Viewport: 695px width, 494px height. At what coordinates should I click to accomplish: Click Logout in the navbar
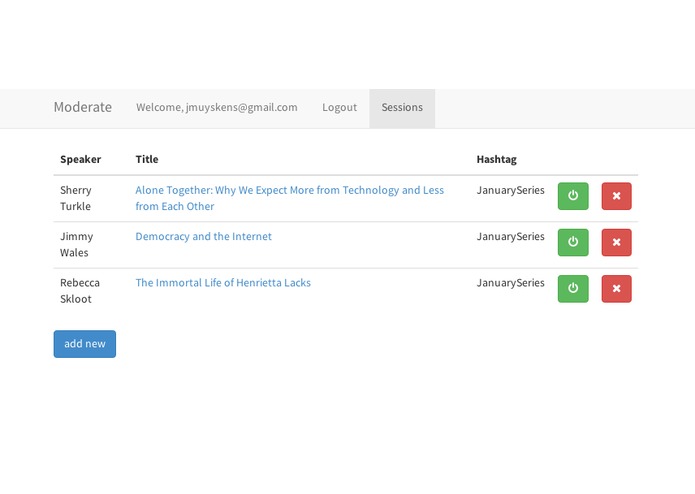click(x=340, y=108)
